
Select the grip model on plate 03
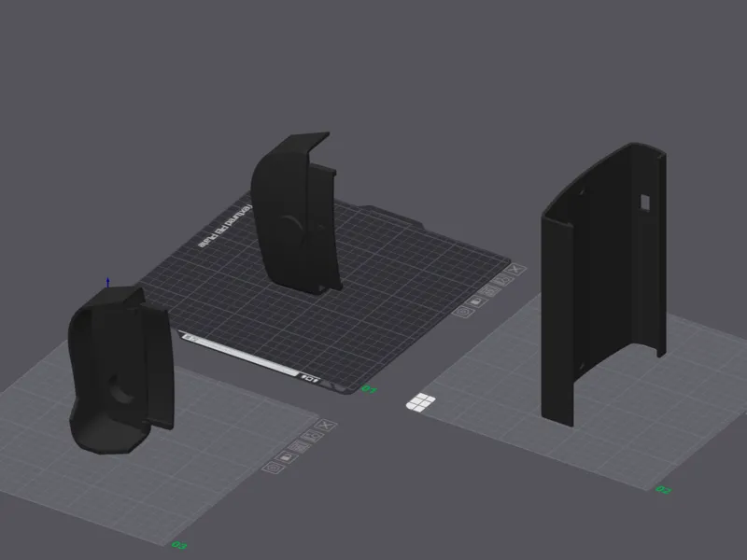tap(120, 371)
